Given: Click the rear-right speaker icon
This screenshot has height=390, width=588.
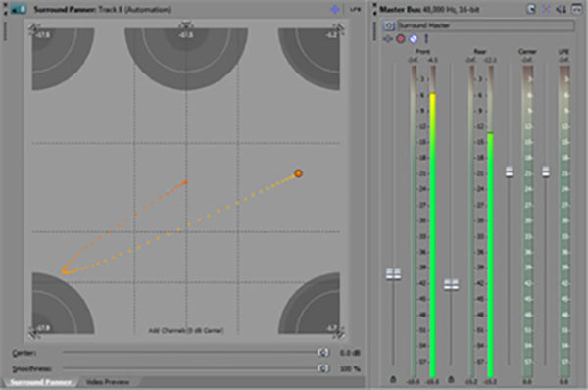Looking at the screenshot, I should tap(339, 333).
